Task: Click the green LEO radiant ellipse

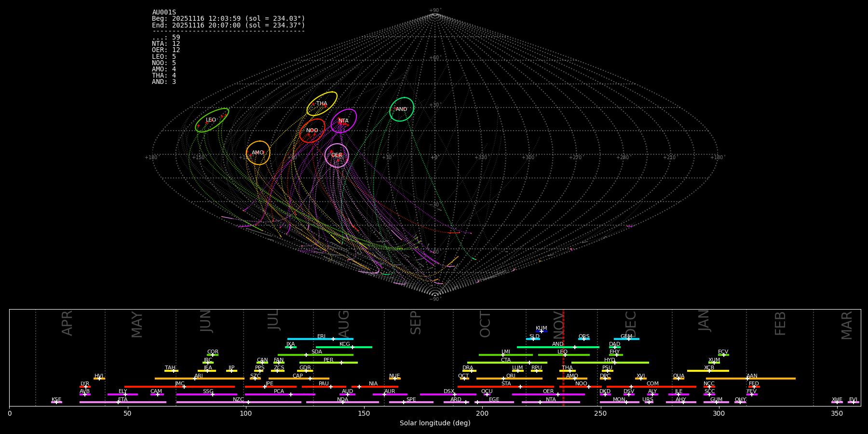Action: (x=212, y=120)
